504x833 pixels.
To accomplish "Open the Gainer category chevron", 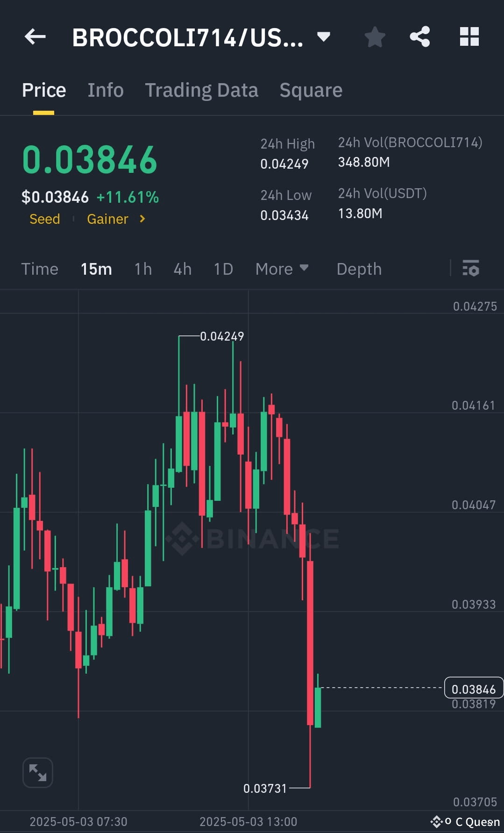I will point(142,219).
